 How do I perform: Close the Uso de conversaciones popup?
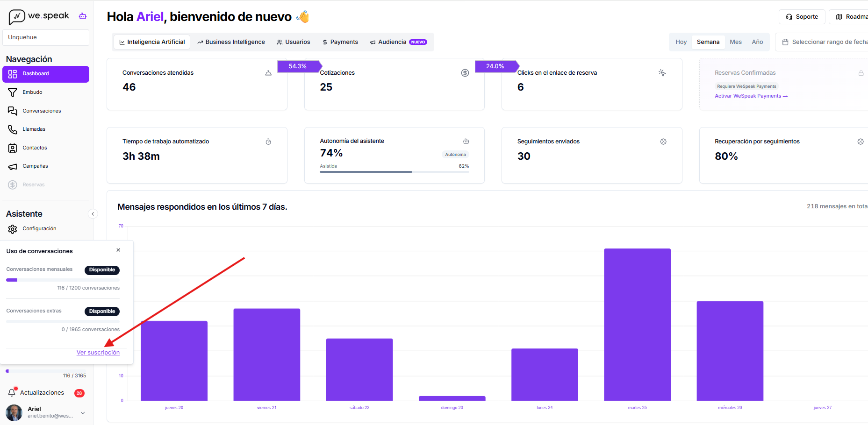point(119,250)
